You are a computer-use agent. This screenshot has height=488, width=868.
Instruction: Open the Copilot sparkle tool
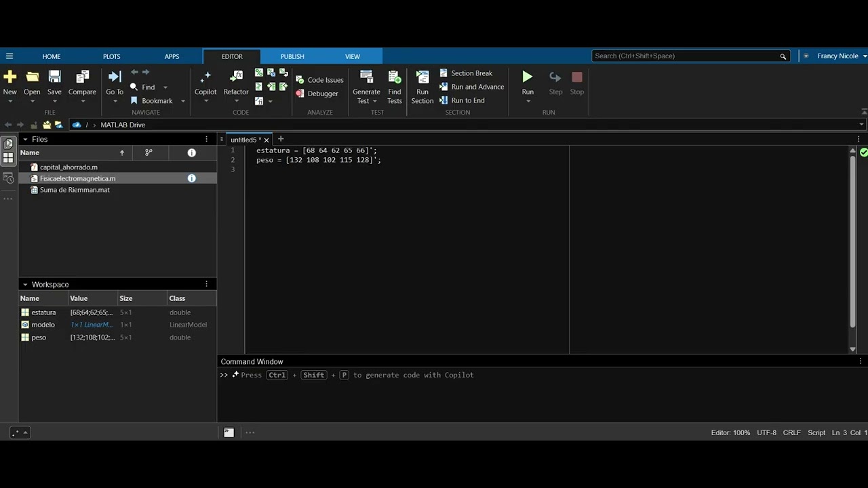tap(205, 77)
